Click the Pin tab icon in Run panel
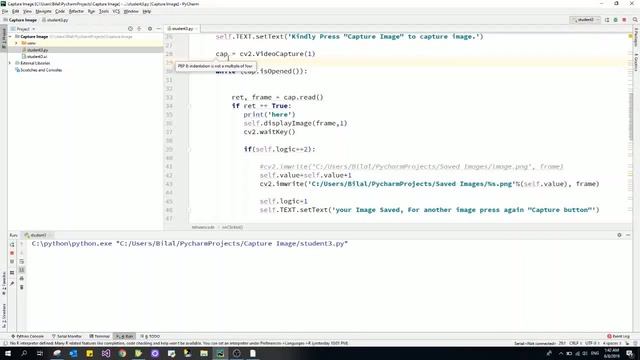The width and height of the screenshot is (640, 360). pyautogui.click(x=12, y=283)
